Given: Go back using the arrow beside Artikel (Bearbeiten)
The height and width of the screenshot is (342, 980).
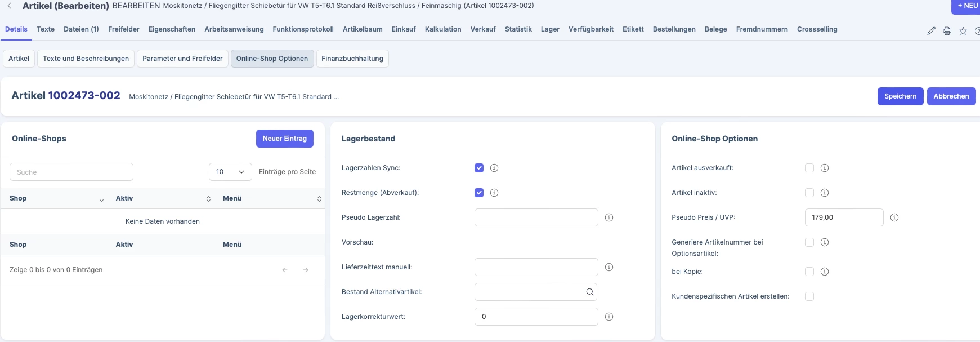Looking at the screenshot, I should 10,6.
